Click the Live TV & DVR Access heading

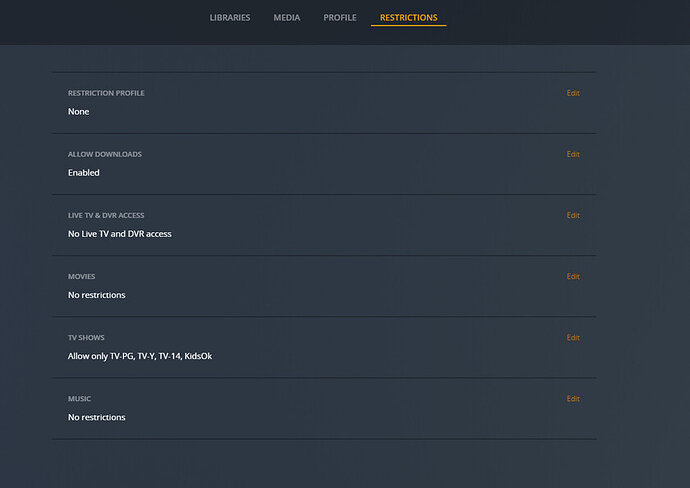pos(106,215)
